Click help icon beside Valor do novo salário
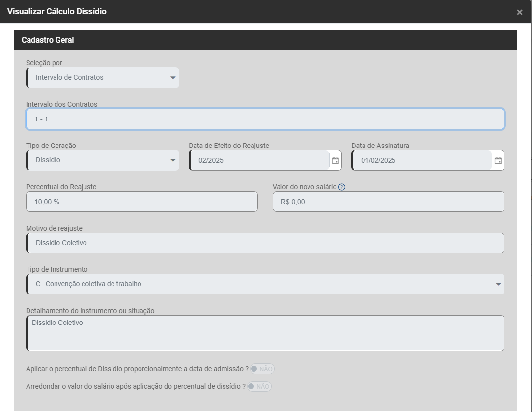 click(342, 187)
